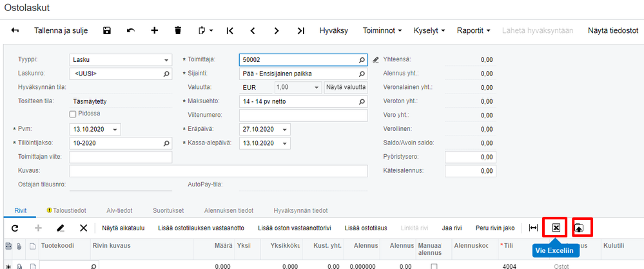The height and width of the screenshot is (269, 644).
Task: Add a new invoice with the plus icon
Action: [x=155, y=30]
